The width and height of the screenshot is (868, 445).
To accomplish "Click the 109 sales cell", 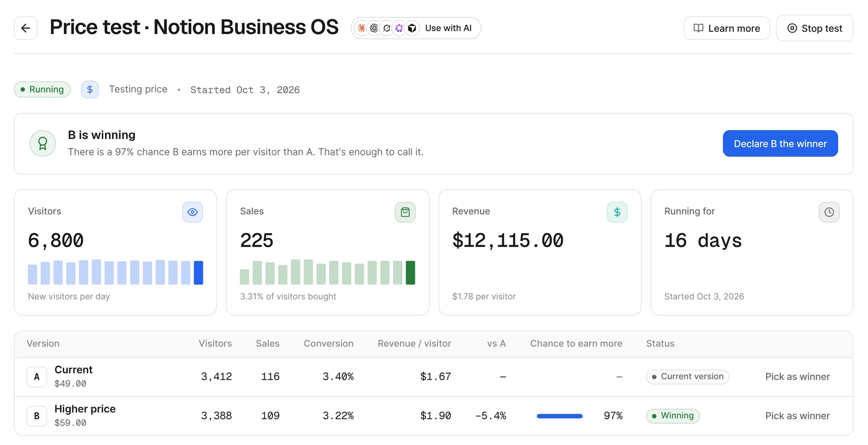I will pos(270,416).
